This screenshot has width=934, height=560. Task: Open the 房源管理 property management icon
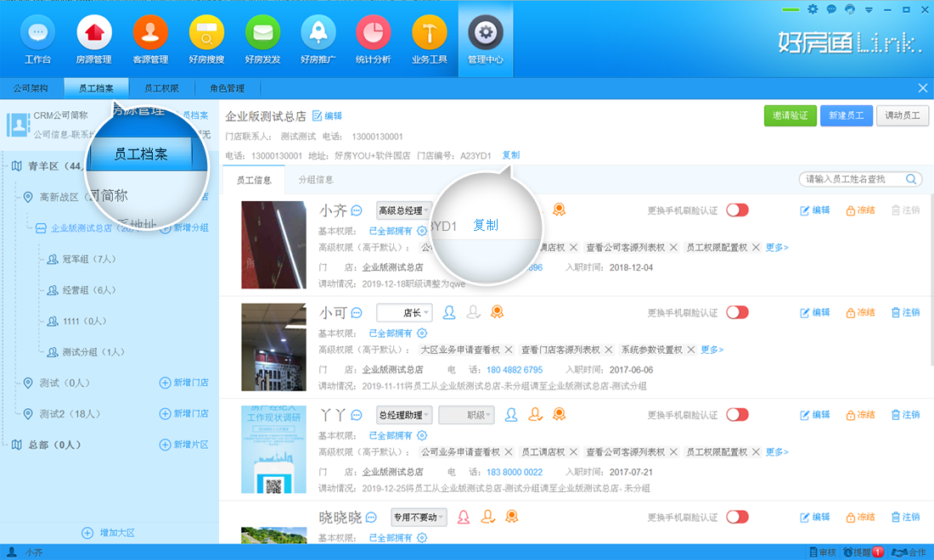pos(93,39)
